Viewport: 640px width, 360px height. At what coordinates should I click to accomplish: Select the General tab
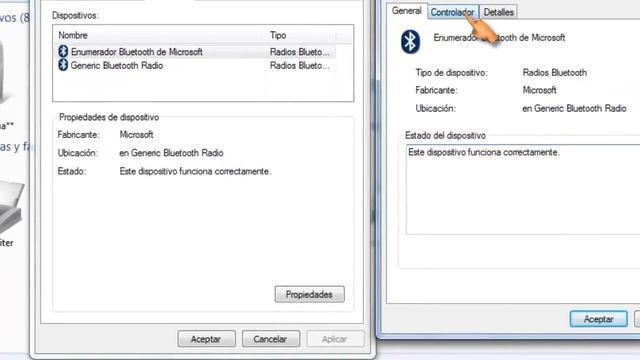point(407,11)
